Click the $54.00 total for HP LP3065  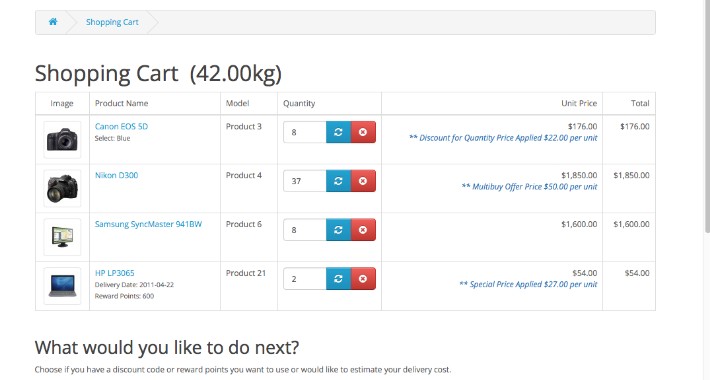[x=637, y=273]
